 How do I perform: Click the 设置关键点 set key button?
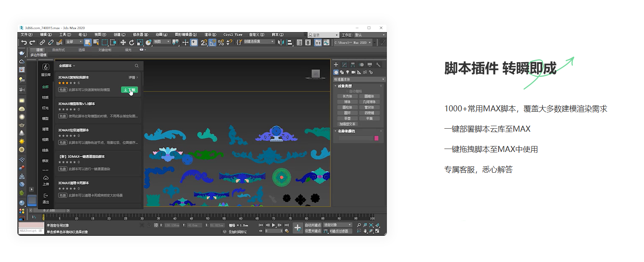pos(313,231)
